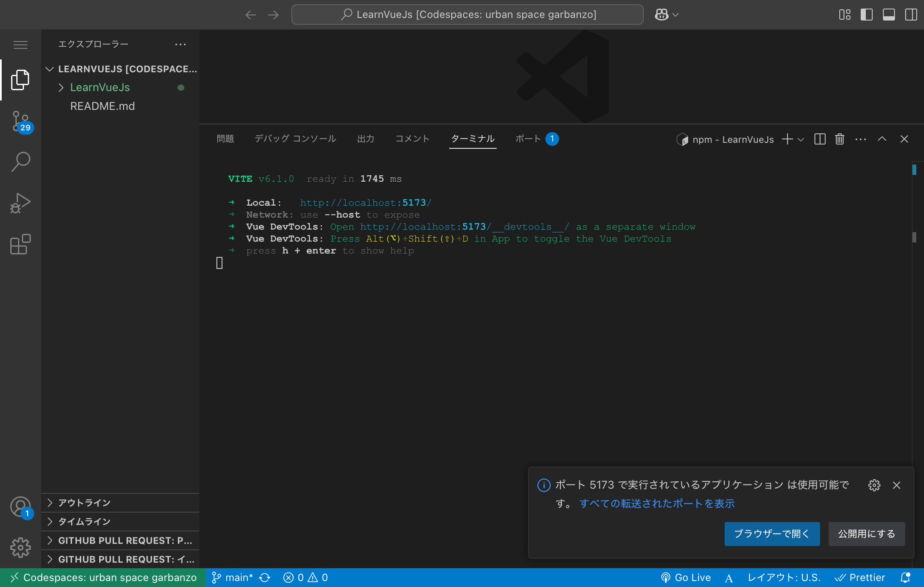This screenshot has height=587, width=924.
Task: Split the terminal pane
Action: [820, 139]
